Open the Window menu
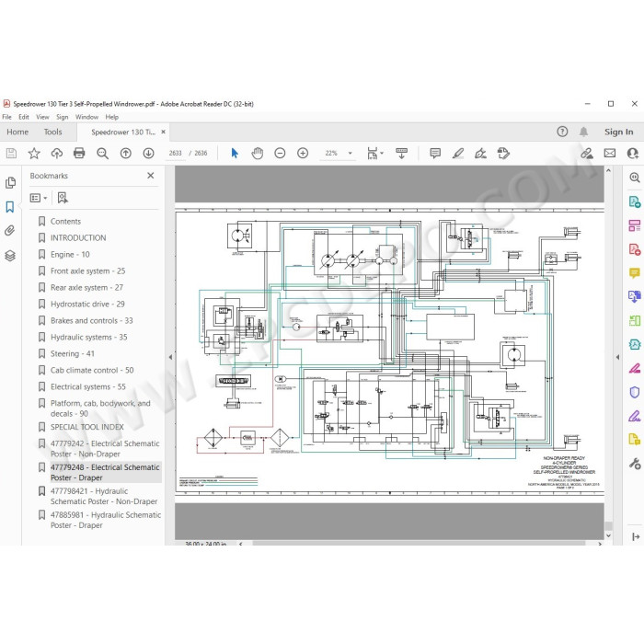 tap(86, 117)
